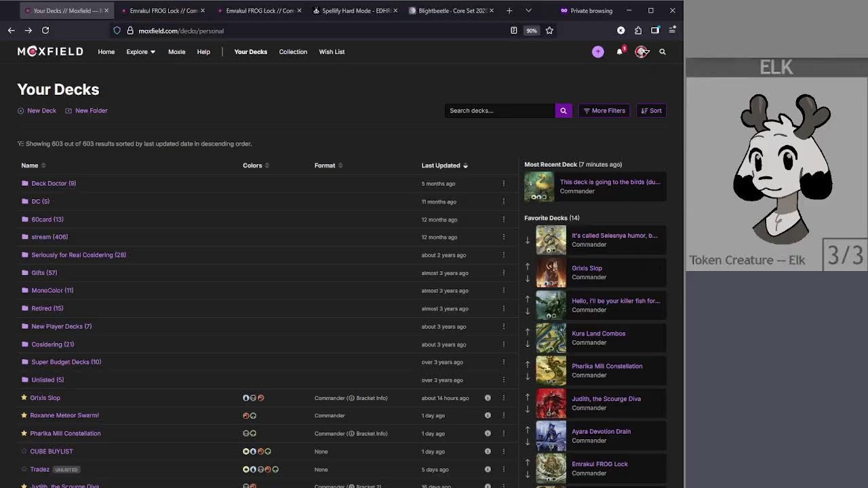Click the header search magnifier icon
This screenshot has width=868, height=488.
pyautogui.click(x=663, y=52)
